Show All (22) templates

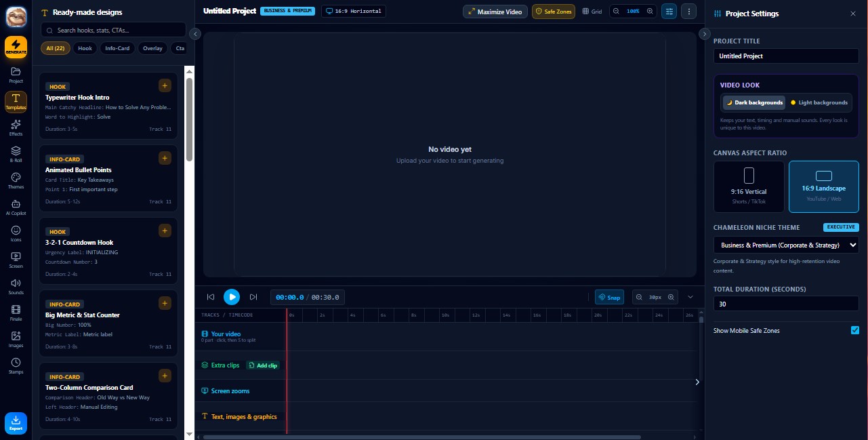point(55,48)
